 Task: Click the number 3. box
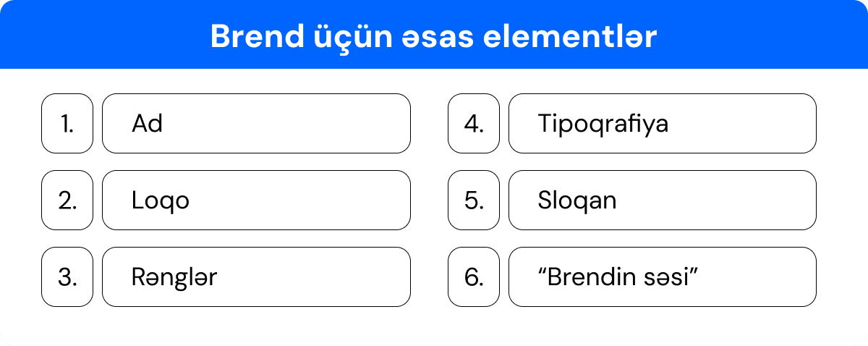(x=67, y=277)
